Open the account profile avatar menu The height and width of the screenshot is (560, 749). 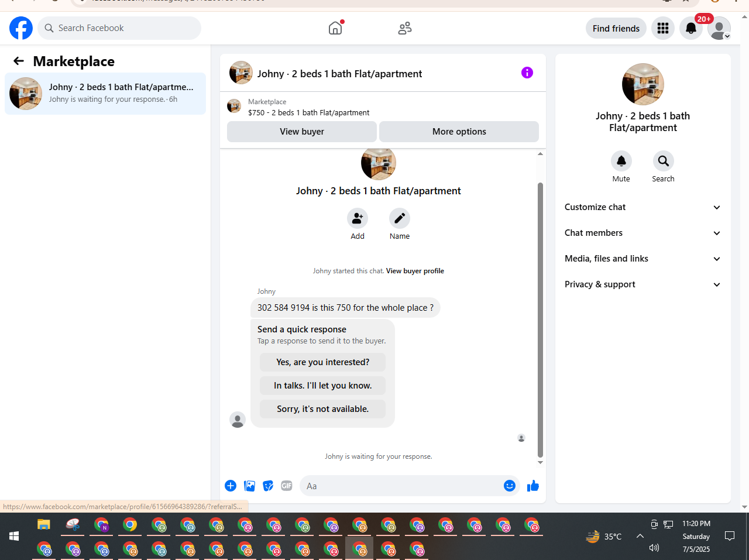(x=719, y=28)
